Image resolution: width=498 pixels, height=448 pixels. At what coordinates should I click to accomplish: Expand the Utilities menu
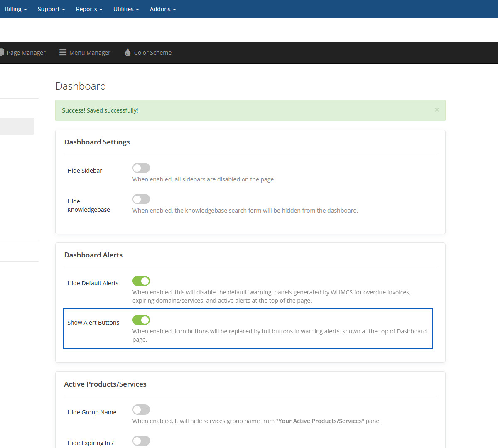click(126, 9)
